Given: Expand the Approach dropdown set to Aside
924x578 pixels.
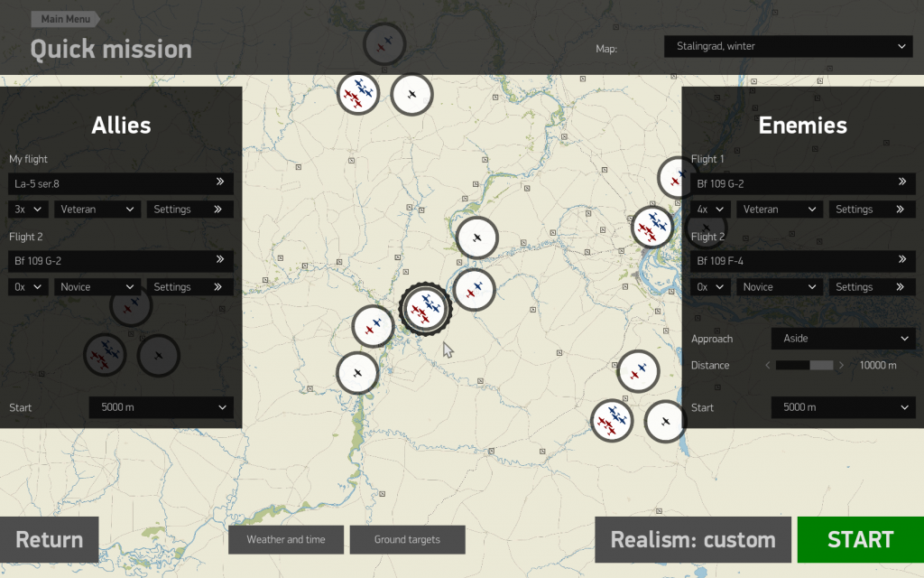Looking at the screenshot, I should tap(843, 339).
